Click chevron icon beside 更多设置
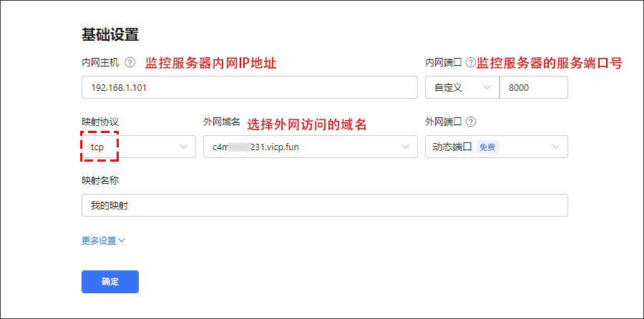 tap(122, 241)
